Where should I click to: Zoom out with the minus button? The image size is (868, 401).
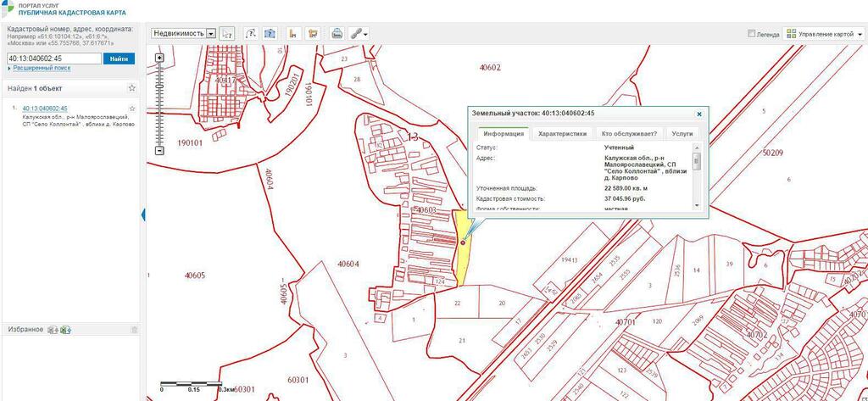pyautogui.click(x=160, y=151)
